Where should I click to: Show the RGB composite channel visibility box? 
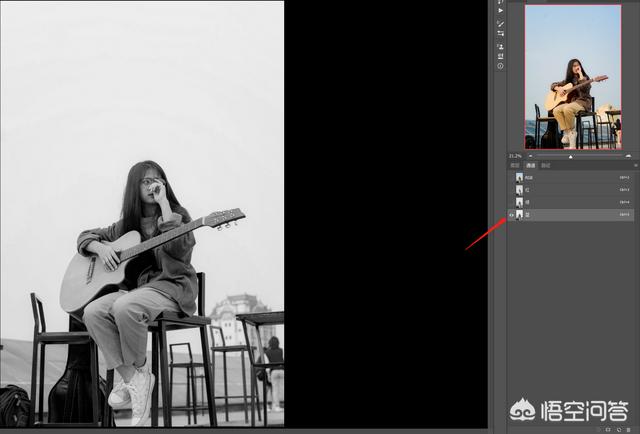click(x=511, y=178)
